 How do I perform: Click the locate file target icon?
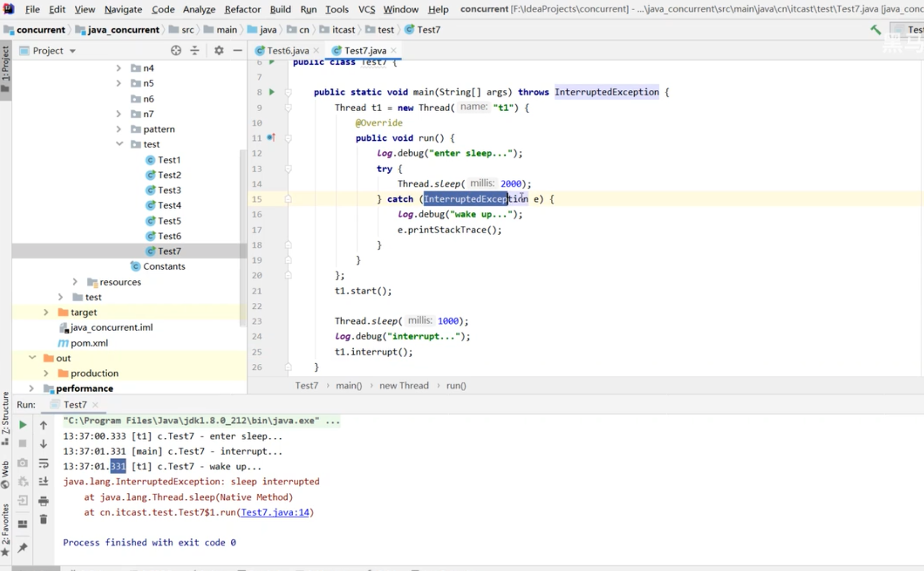pyautogui.click(x=176, y=50)
